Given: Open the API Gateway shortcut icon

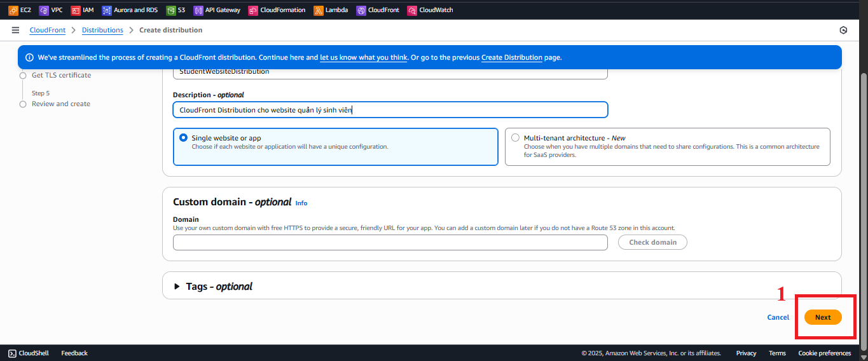Looking at the screenshot, I should 198,10.
